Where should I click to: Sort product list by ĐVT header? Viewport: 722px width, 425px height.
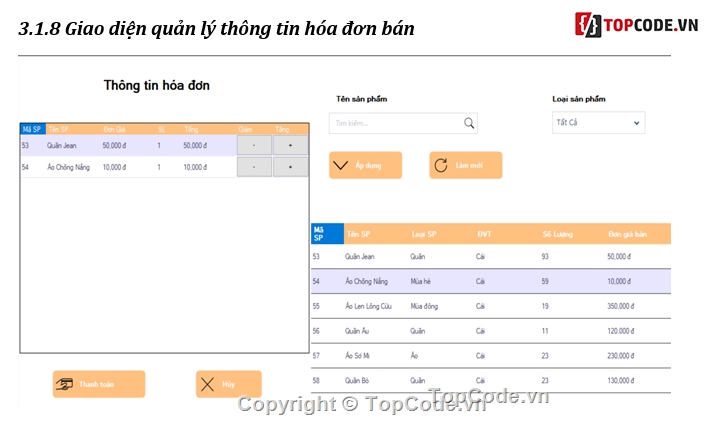tap(484, 234)
